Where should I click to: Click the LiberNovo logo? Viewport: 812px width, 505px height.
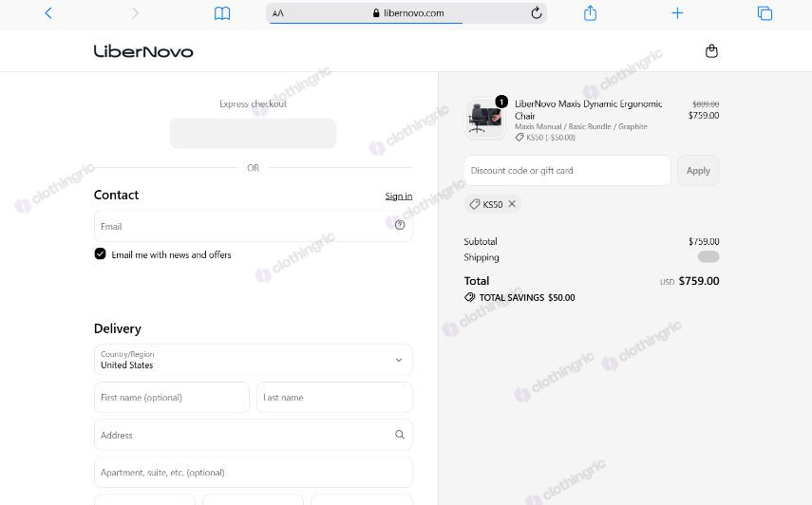(x=143, y=51)
